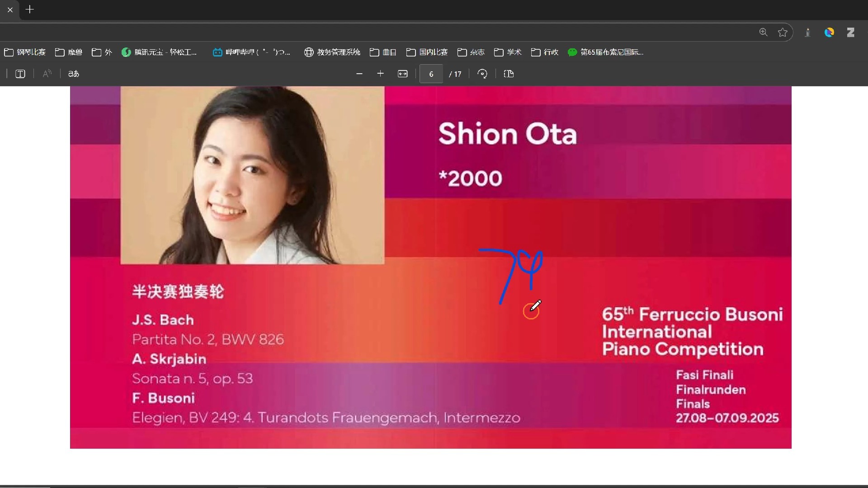The image size is (868, 488).
Task: Close the current browser tab
Action: tap(10, 9)
